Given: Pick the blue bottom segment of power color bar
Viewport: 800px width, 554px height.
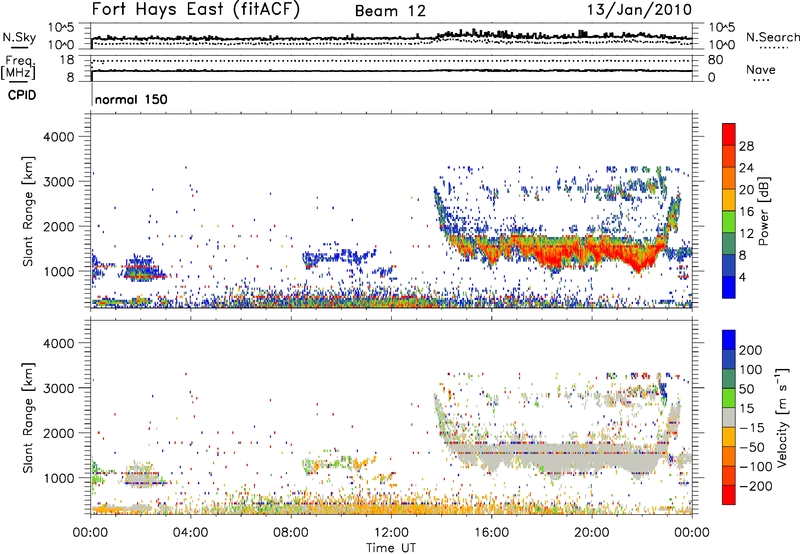Looking at the screenshot, I should pos(729,288).
